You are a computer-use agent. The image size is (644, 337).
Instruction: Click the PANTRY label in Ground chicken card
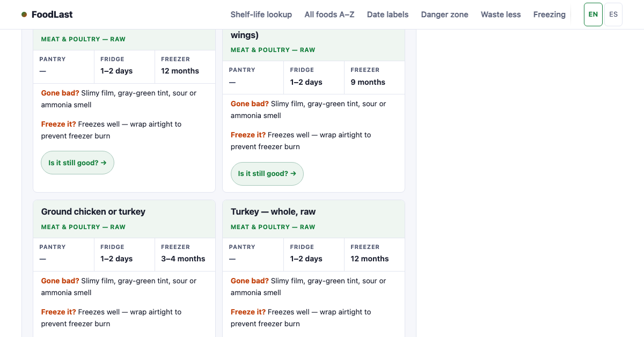(53, 247)
